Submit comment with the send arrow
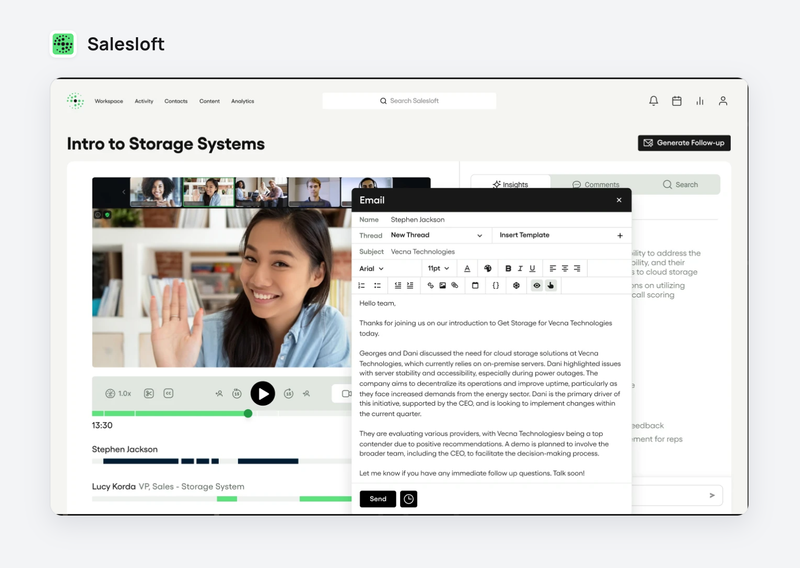Image resolution: width=800 pixels, height=568 pixels. 712,496
